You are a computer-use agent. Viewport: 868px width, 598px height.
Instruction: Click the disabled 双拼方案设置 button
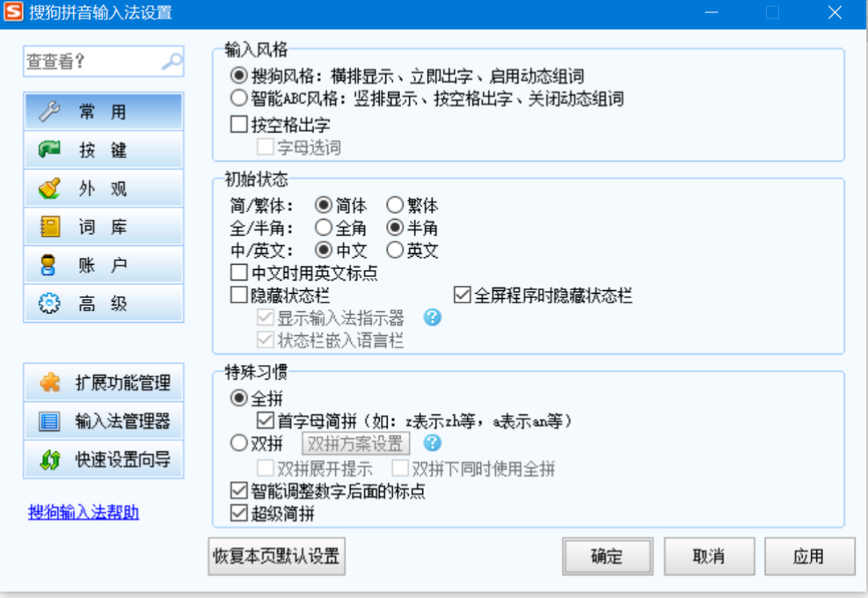[x=356, y=443]
